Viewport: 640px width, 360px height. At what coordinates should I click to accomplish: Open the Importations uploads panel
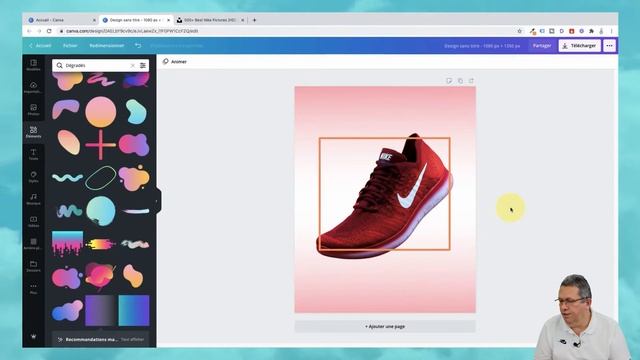[33, 87]
